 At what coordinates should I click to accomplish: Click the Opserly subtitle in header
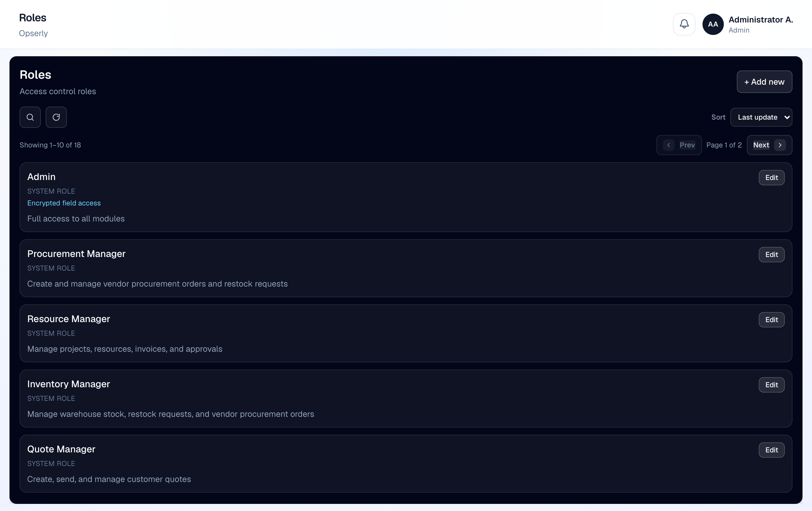[33, 33]
